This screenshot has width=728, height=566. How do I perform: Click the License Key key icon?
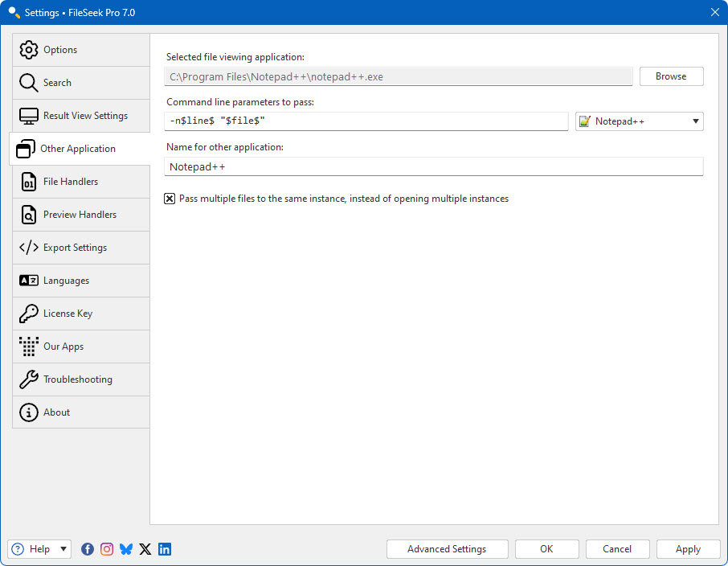pyautogui.click(x=28, y=314)
